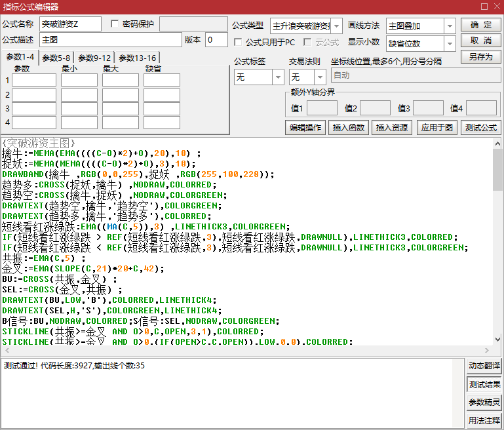Toggle the 公式只用于PC checkbox
The image size is (504, 430).
click(x=239, y=42)
